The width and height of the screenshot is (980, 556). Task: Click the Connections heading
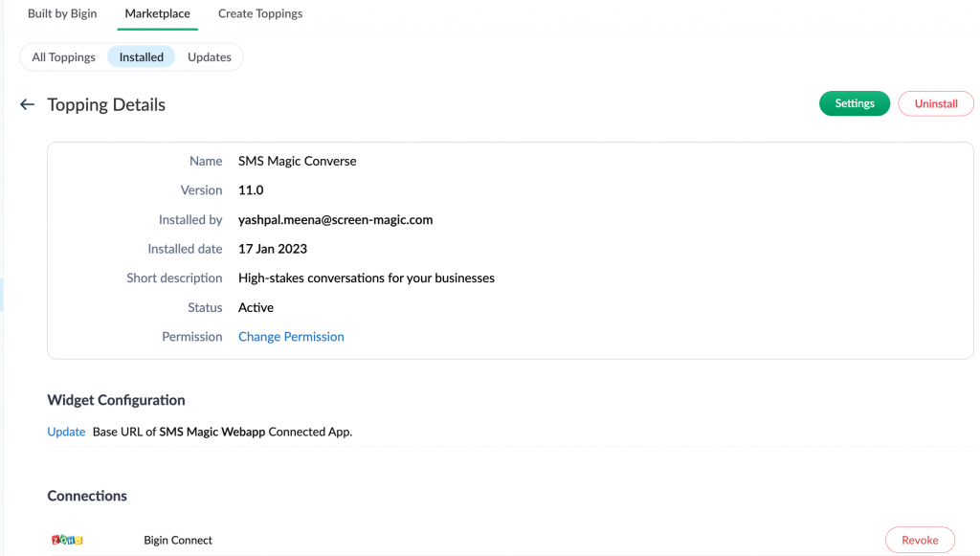[x=87, y=496]
